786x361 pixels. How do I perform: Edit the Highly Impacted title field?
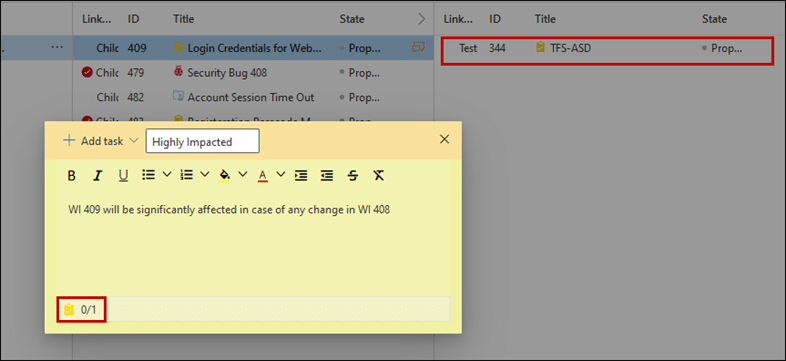[x=203, y=141]
